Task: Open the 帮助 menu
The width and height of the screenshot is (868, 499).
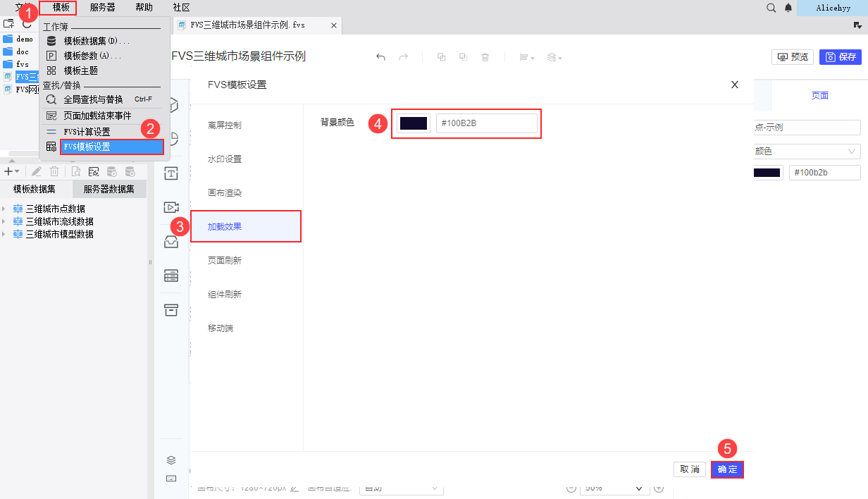Action: [x=144, y=7]
